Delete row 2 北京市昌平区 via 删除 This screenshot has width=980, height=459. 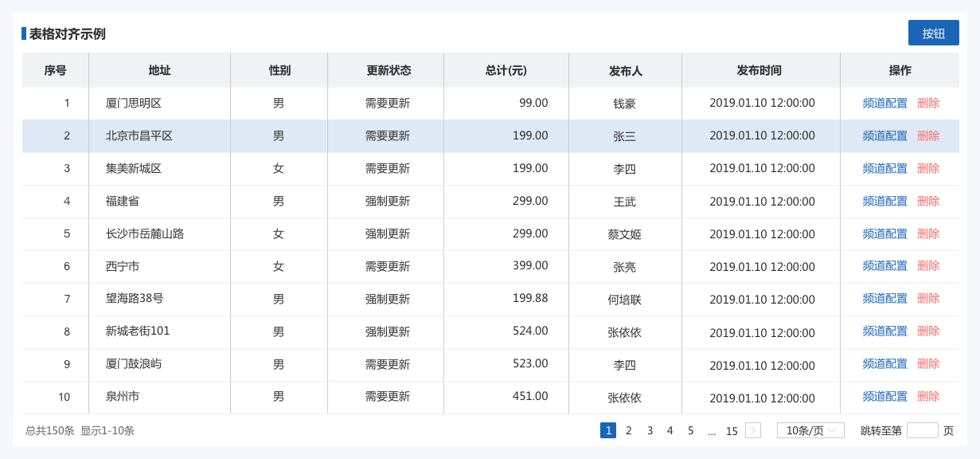pyautogui.click(x=928, y=135)
